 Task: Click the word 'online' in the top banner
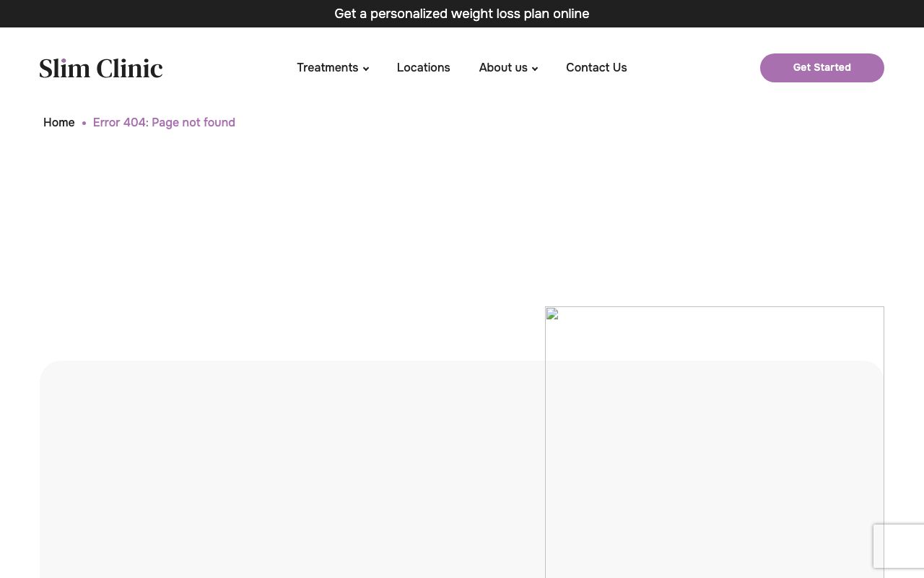[x=571, y=14]
